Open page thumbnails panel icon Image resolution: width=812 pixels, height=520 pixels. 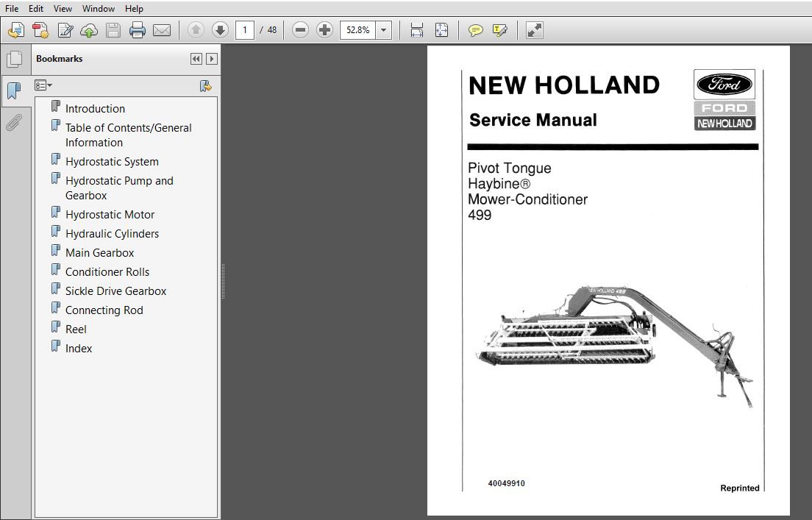click(x=15, y=59)
